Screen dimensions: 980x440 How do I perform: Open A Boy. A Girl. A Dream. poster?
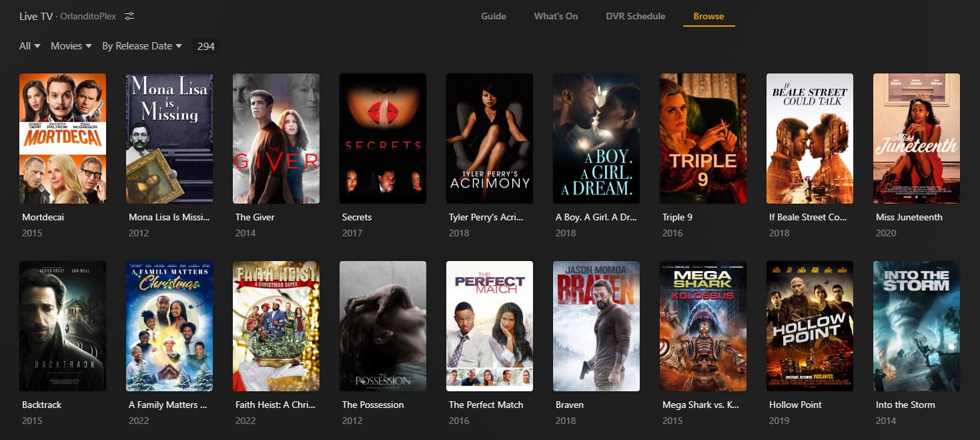tap(596, 138)
